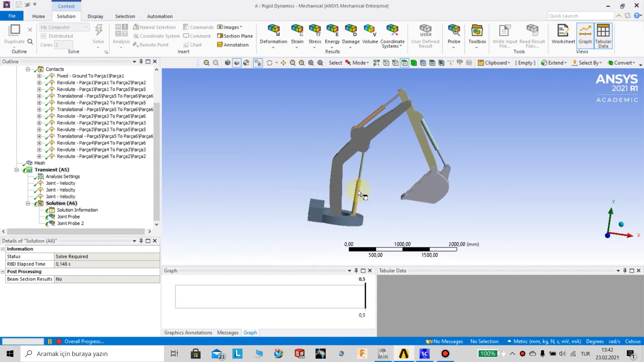644x362 pixels.
Task: Pin the Tabular Data panel
Action: click(x=625, y=271)
